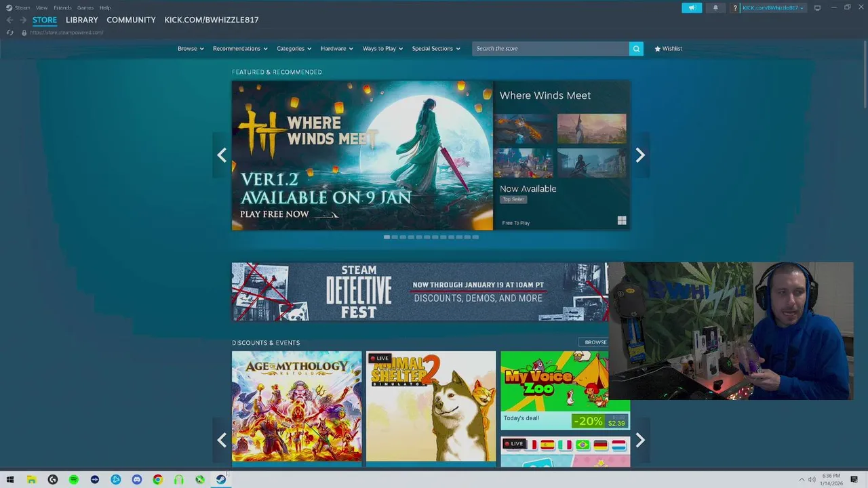This screenshot has height=488, width=868.
Task: Show previous featured game arrow
Action: click(222, 155)
